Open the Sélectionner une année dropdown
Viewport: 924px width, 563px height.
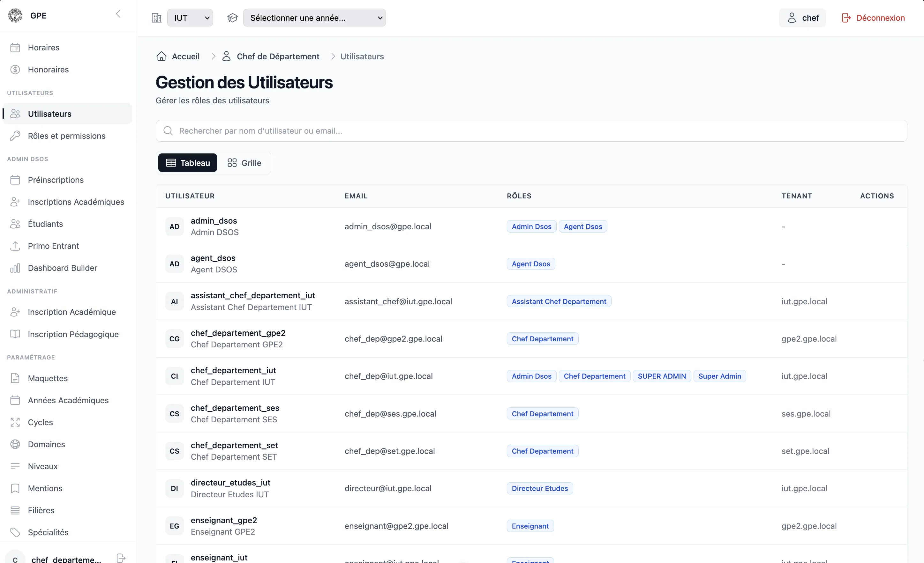click(314, 18)
